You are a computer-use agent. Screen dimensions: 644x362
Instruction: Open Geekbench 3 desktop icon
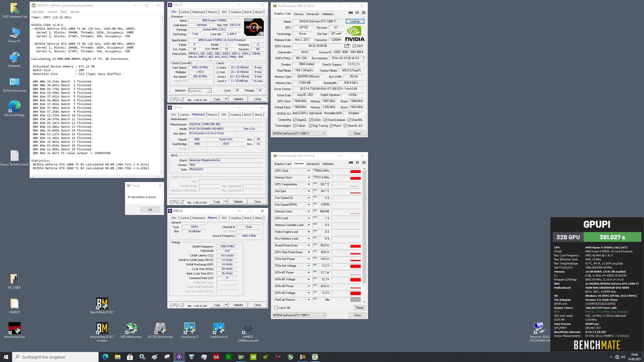(x=189, y=331)
